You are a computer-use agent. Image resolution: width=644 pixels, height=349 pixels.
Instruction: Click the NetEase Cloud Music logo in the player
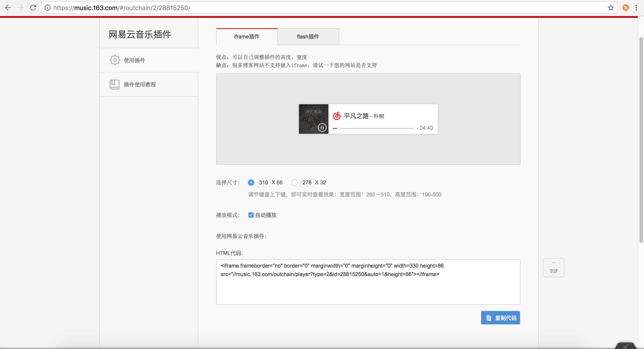(337, 116)
